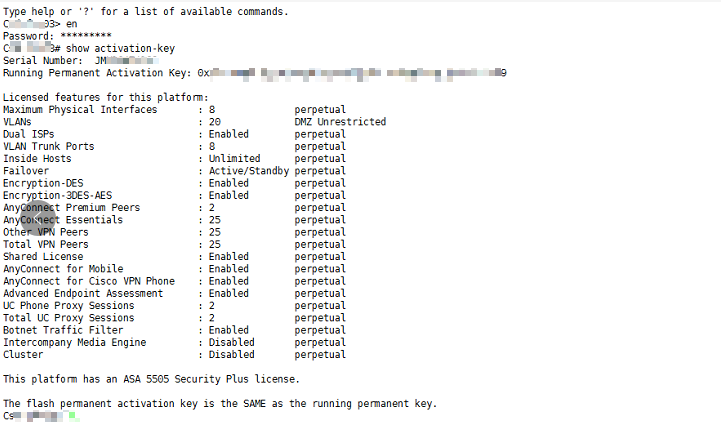Click the 'ASA 5505 Security Plus license' line
Viewport: 721px width, 429px height.
pyautogui.click(x=151, y=379)
